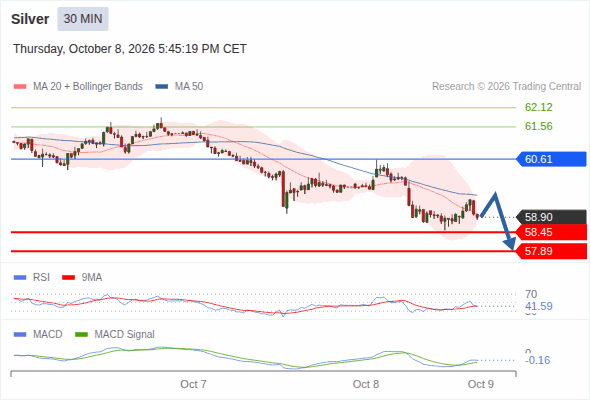Click the red 58.45 support price tag

tap(551, 232)
